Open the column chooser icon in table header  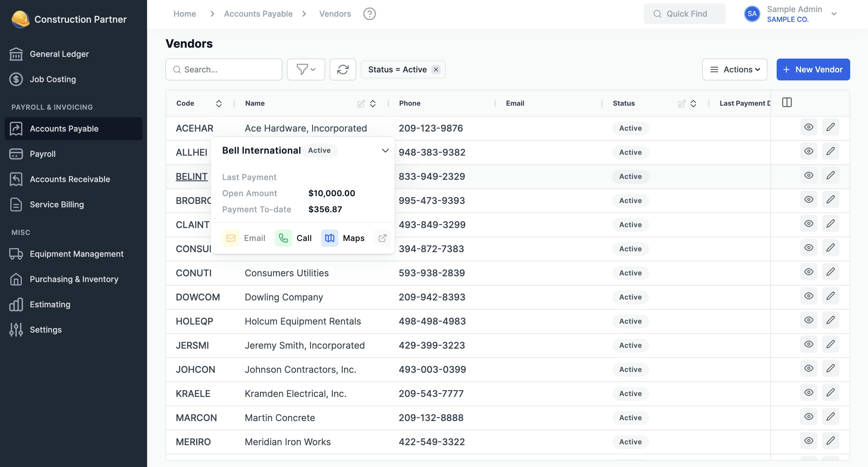[787, 103]
